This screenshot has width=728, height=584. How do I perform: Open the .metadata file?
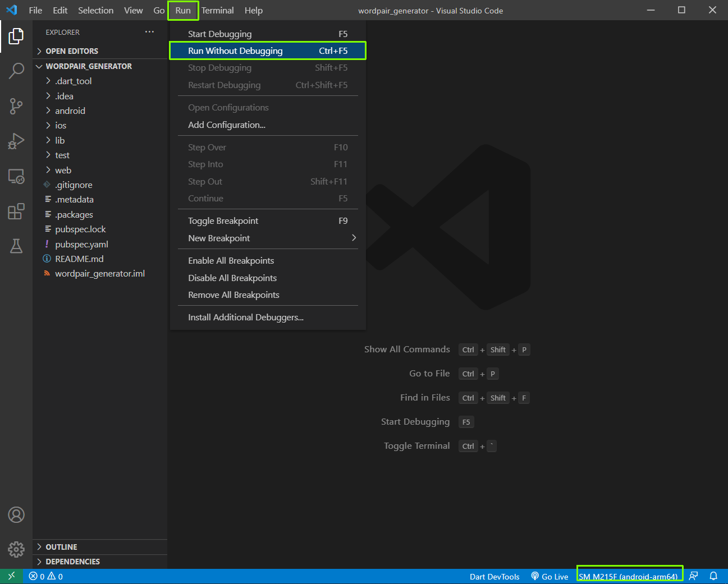pyautogui.click(x=100, y=200)
